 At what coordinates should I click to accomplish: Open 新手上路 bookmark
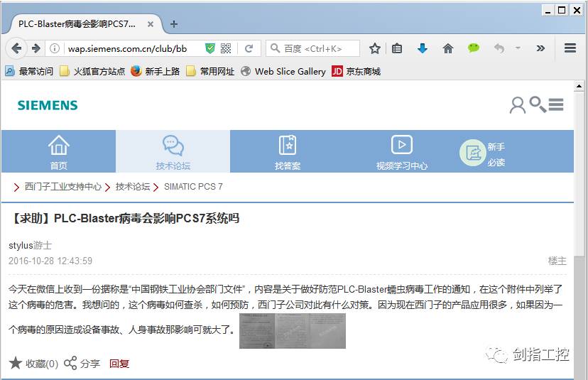pyautogui.click(x=156, y=71)
